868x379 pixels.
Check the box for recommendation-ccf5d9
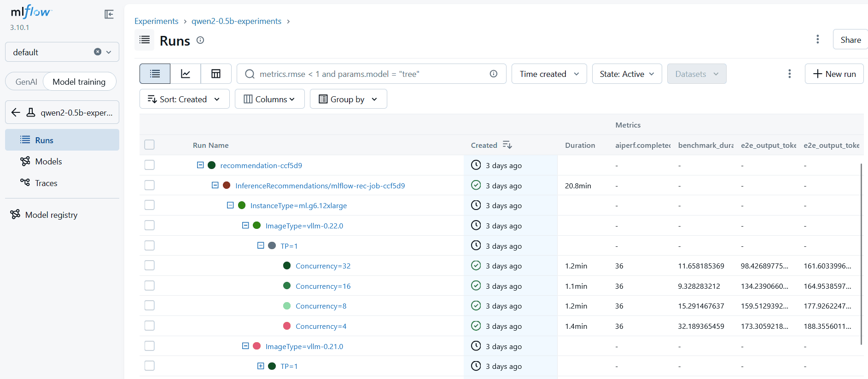149,165
